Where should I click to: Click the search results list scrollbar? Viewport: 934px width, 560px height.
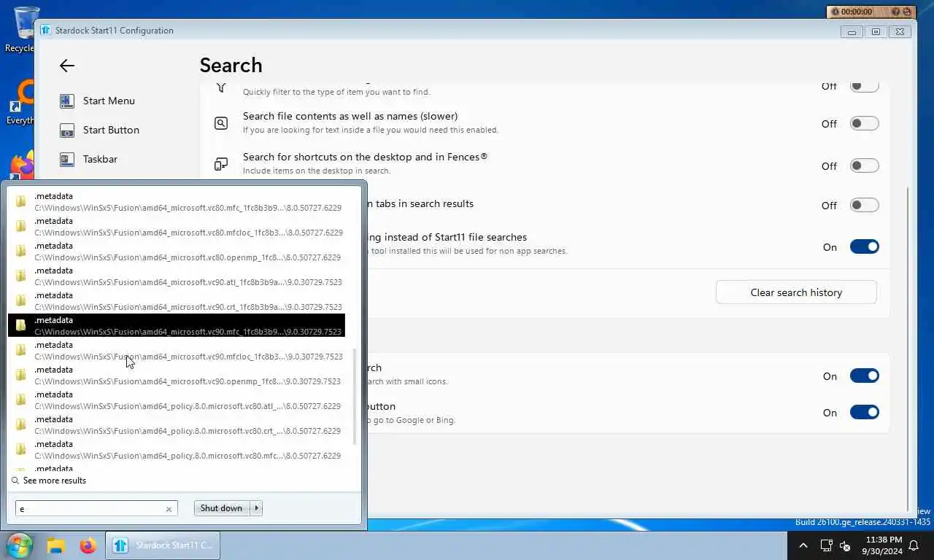coord(355,396)
